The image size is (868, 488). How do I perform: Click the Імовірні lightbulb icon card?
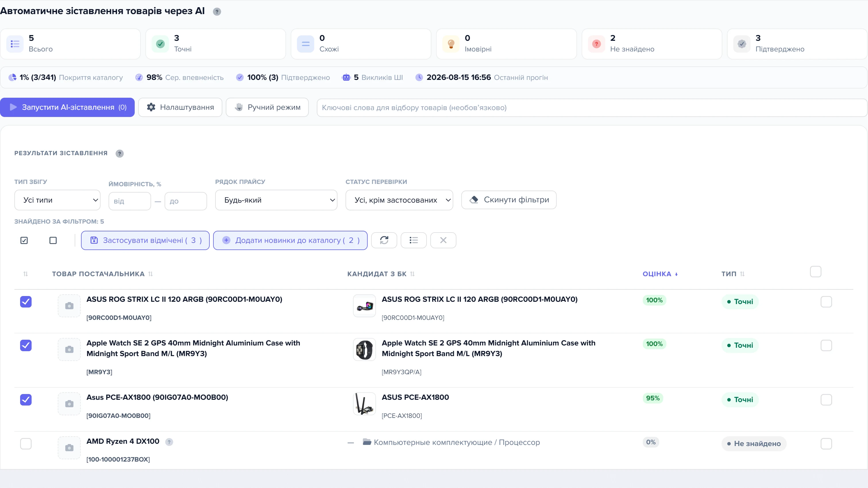coord(451,44)
